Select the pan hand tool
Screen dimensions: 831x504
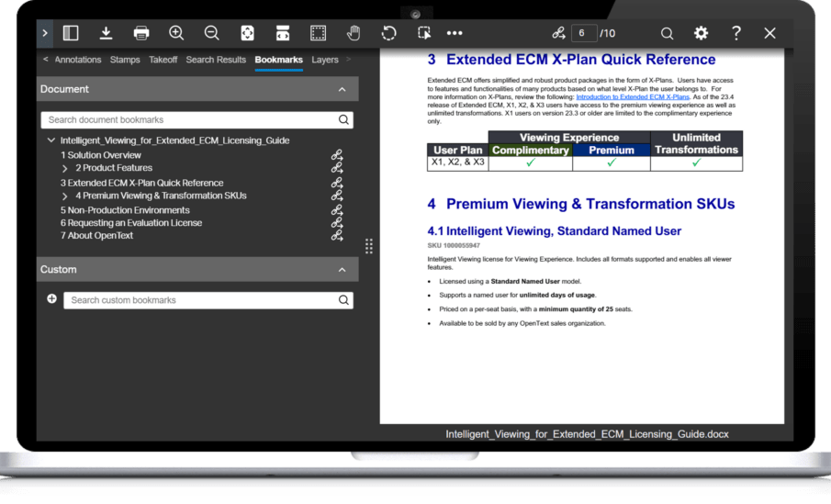pyautogui.click(x=354, y=33)
